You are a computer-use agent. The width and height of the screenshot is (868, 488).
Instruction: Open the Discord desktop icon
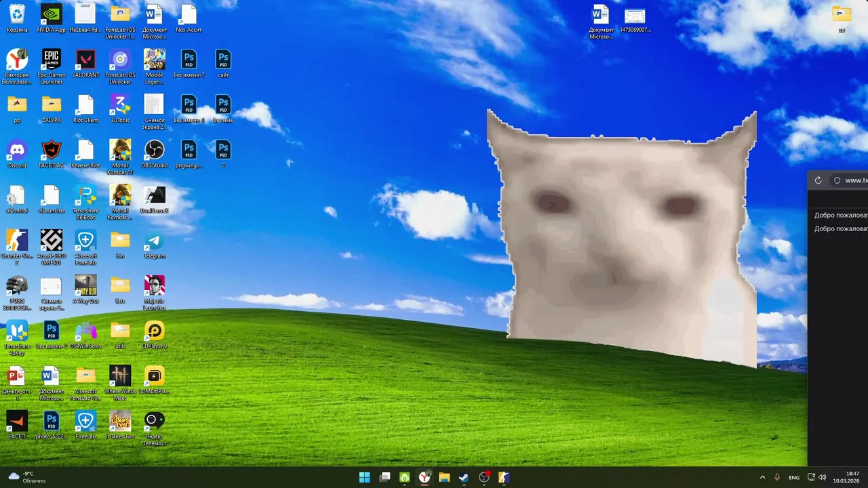point(17,154)
